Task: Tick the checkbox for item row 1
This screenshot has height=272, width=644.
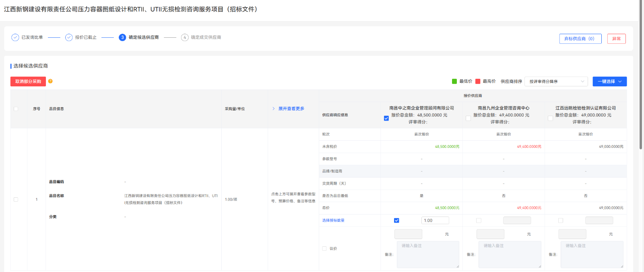Action: (x=16, y=200)
